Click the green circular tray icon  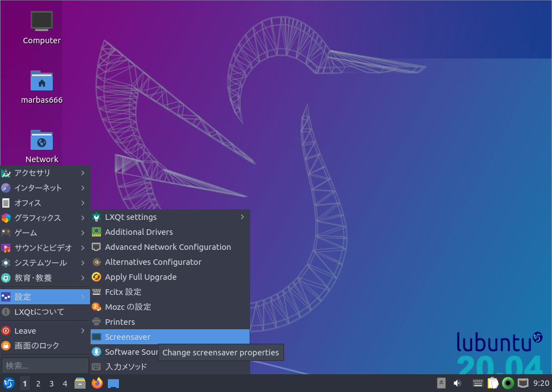pyautogui.click(x=508, y=383)
